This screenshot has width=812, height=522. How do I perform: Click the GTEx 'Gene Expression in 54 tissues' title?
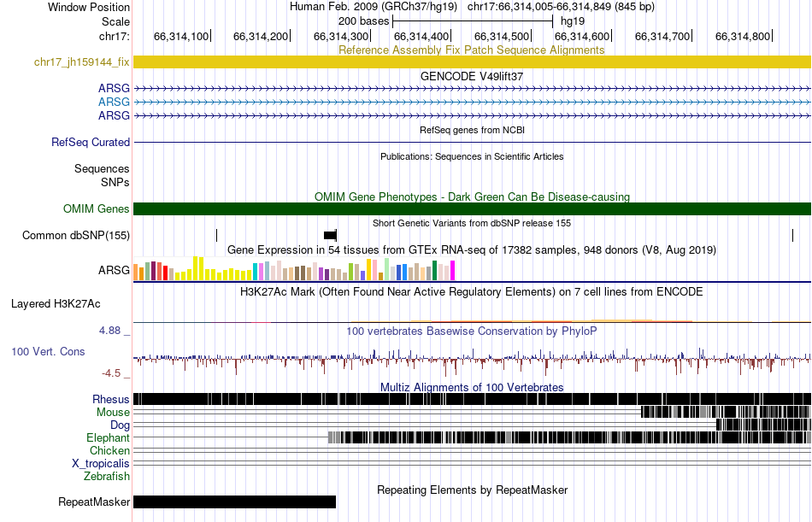[472, 250]
